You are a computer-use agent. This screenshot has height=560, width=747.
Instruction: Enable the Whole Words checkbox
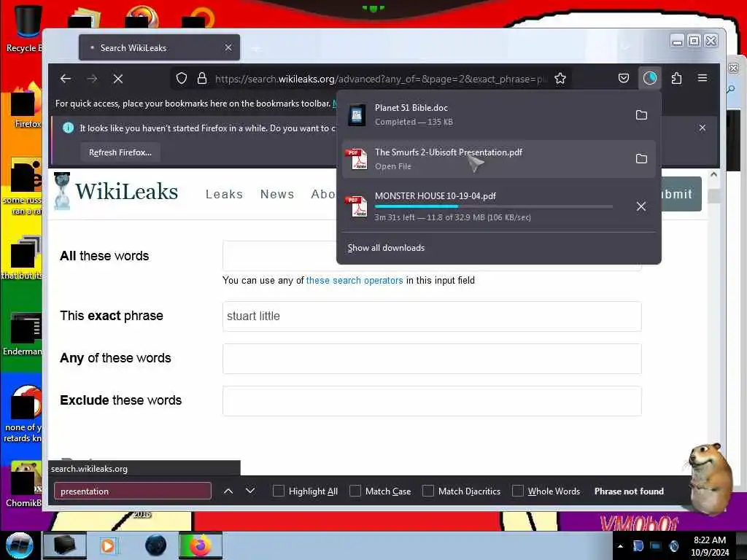tap(518, 491)
